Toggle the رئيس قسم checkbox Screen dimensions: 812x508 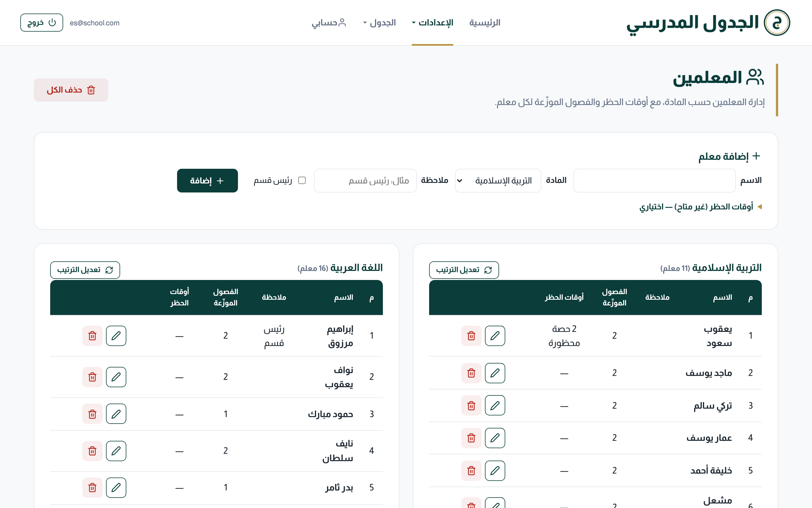302,180
